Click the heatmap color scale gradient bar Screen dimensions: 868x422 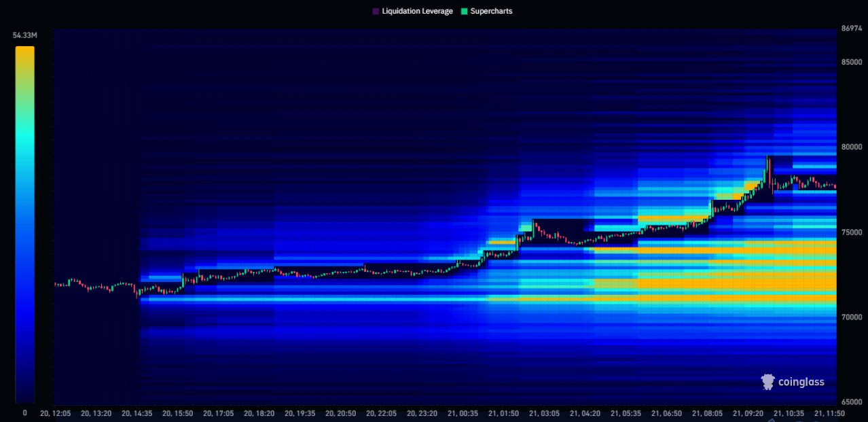[x=25, y=224]
